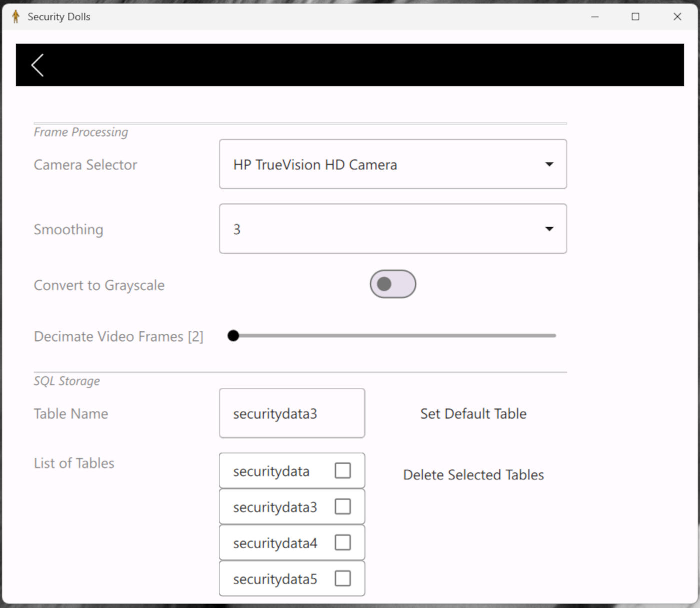Expand the Smoothing dropdown arrow
The image size is (700, 608).
click(549, 229)
